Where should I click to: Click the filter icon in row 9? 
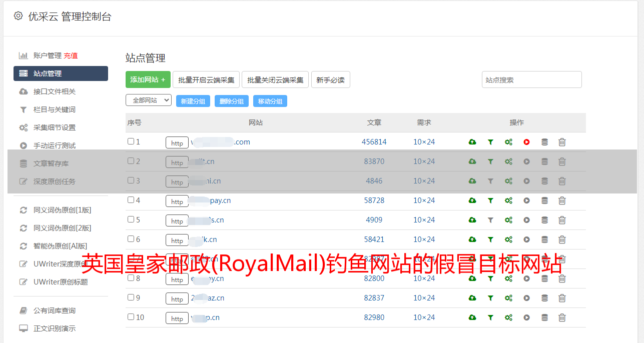point(490,298)
